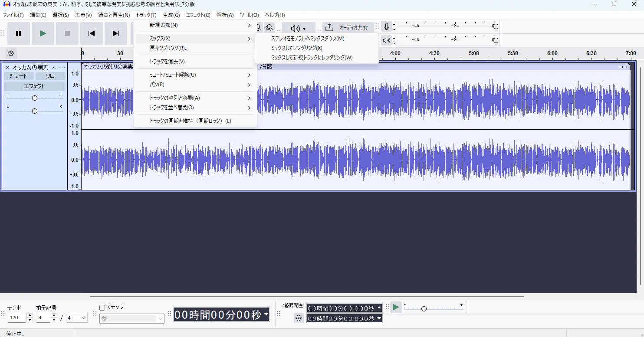
Task: Open track effects via エフェクト button
Action: coord(35,86)
